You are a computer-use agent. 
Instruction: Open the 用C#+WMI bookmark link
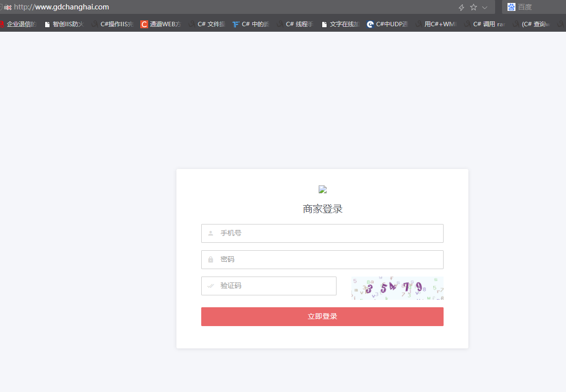point(439,23)
